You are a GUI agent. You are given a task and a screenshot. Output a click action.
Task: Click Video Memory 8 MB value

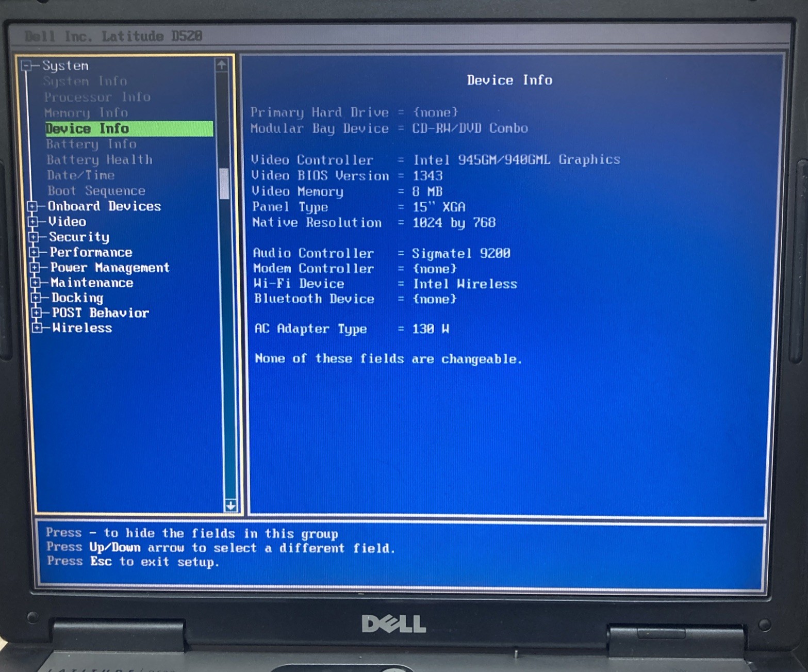point(427,191)
